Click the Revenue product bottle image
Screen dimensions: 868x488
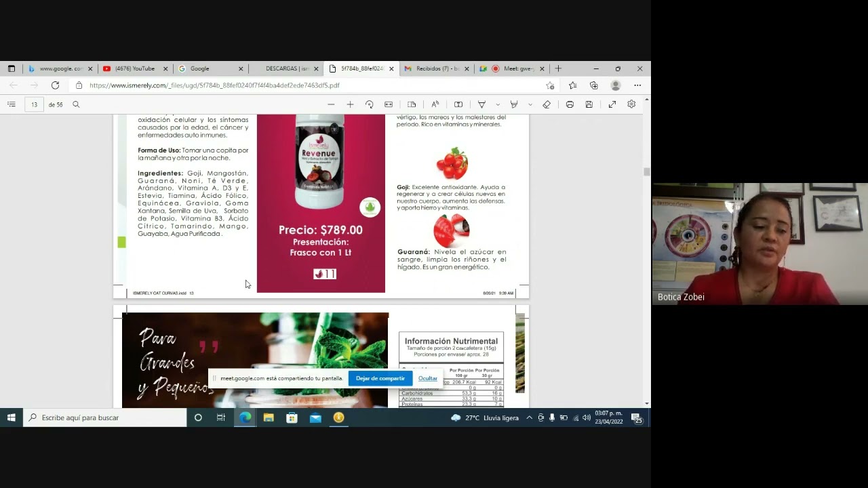pos(320,161)
